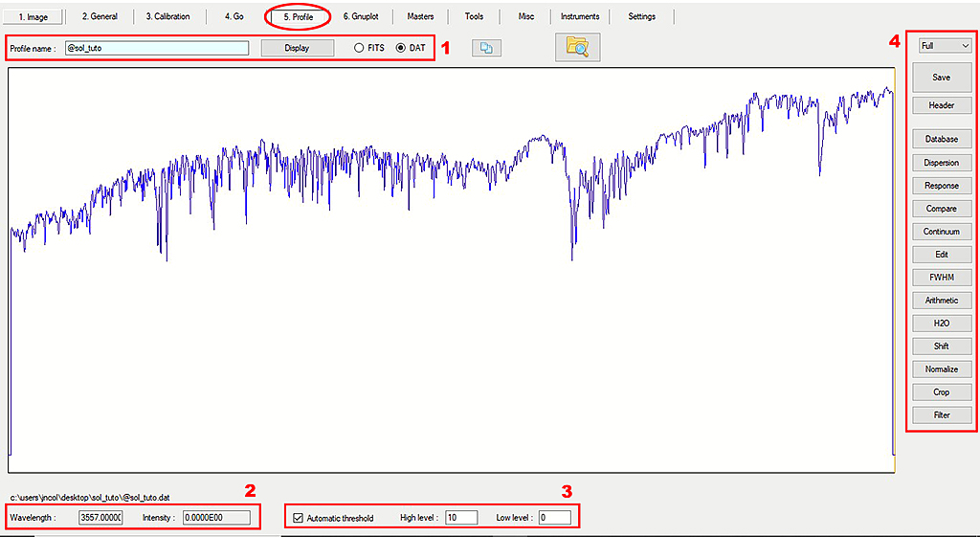Click in the Profile name field
This screenshot has width=980, height=537.
(157, 48)
